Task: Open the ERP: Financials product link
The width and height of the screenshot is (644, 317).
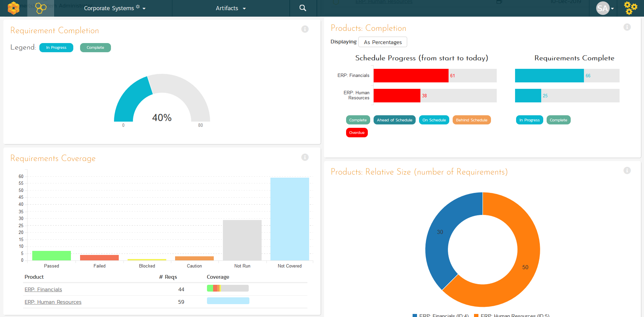Action: [x=43, y=290]
